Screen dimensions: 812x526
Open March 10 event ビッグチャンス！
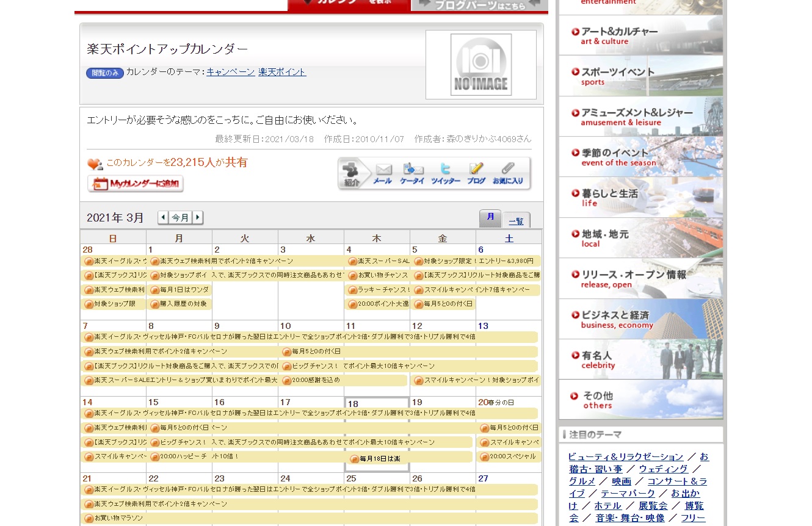[310, 366]
